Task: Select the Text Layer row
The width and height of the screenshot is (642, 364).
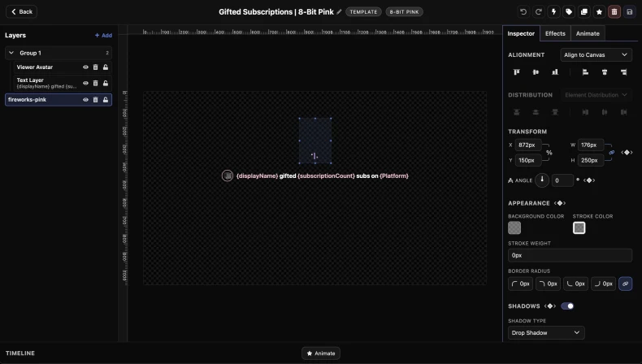Action: [x=62, y=83]
